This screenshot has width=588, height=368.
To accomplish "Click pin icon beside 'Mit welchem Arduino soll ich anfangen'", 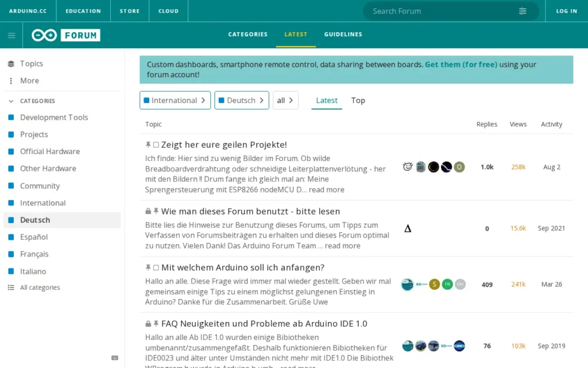I will (148, 267).
